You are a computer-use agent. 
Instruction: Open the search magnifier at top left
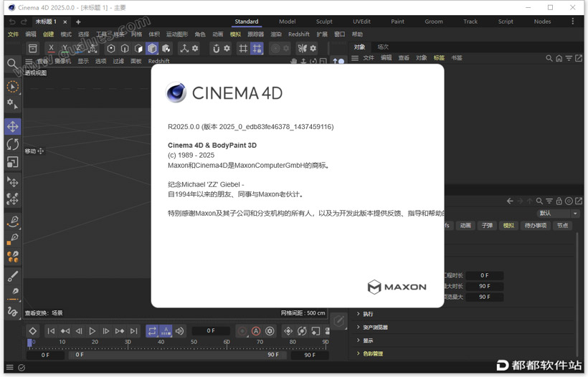coord(12,64)
